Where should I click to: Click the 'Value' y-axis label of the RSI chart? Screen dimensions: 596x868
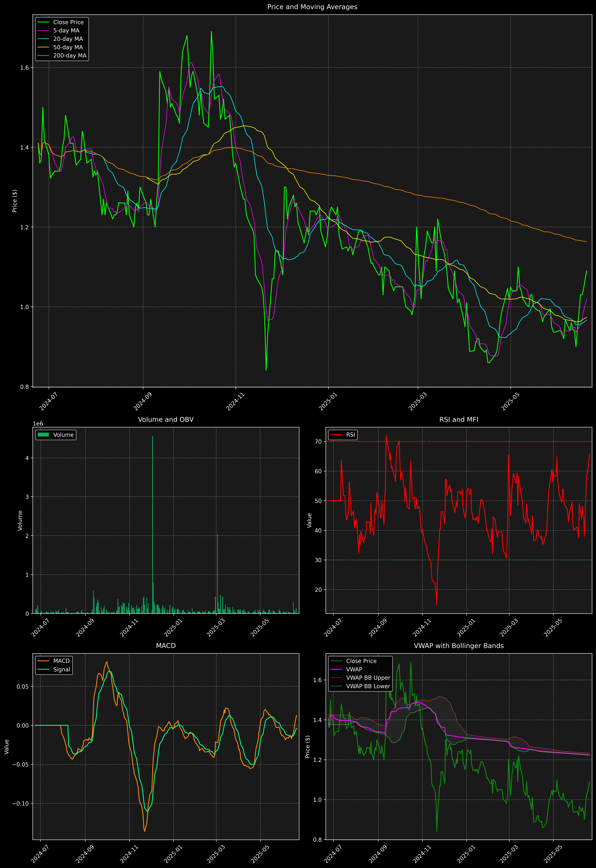pyautogui.click(x=309, y=520)
